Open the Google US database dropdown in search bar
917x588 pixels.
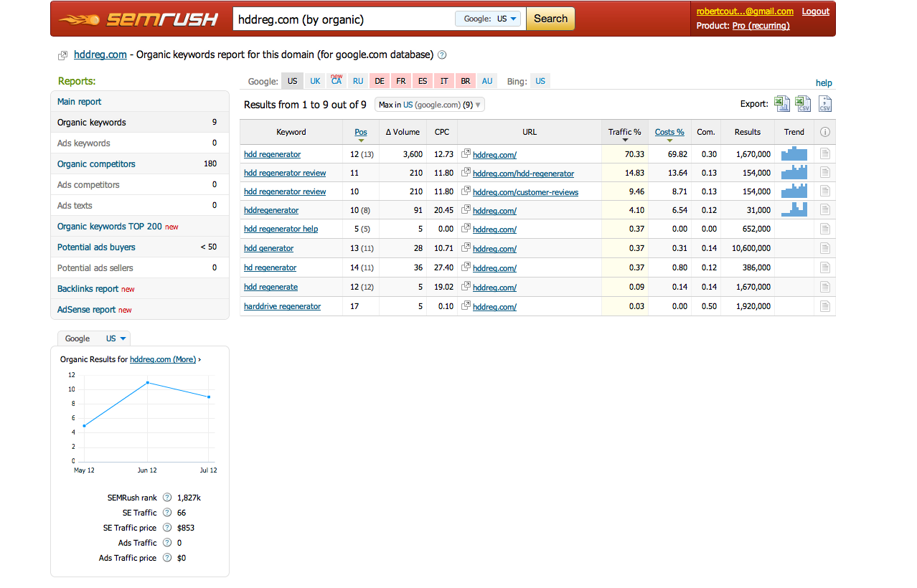tap(489, 19)
